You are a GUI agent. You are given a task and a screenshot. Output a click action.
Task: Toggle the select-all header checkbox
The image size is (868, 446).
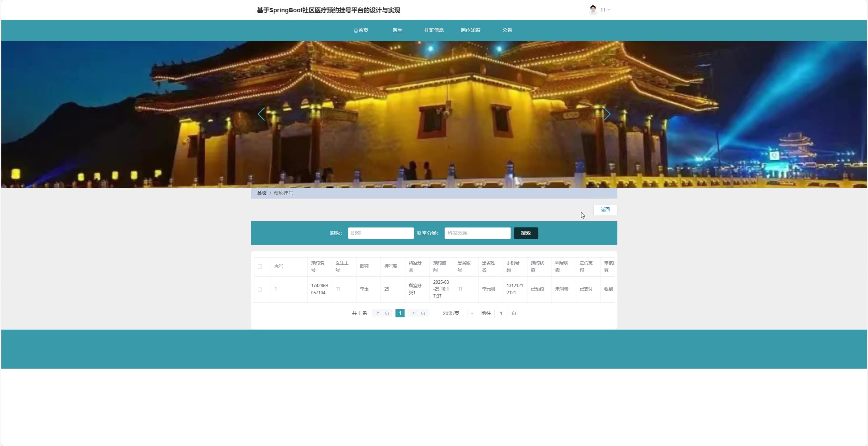[260, 267]
